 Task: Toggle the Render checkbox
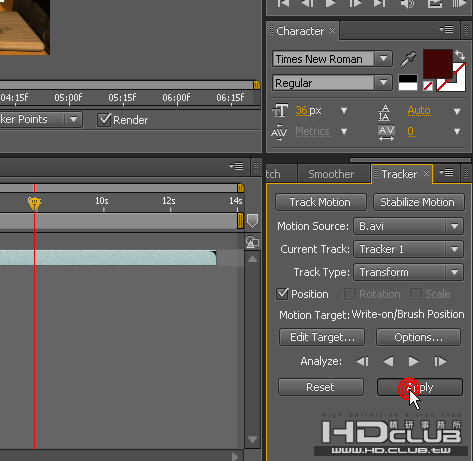point(104,120)
